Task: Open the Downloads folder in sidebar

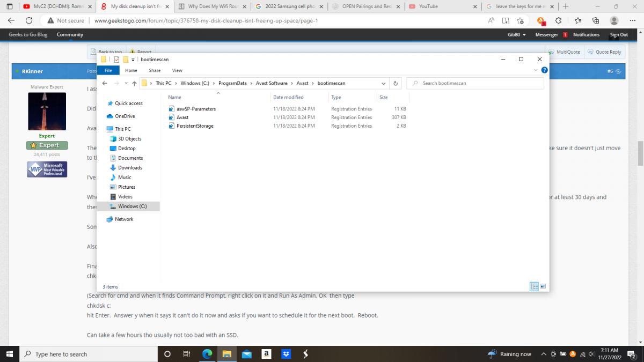Action: pos(130,168)
